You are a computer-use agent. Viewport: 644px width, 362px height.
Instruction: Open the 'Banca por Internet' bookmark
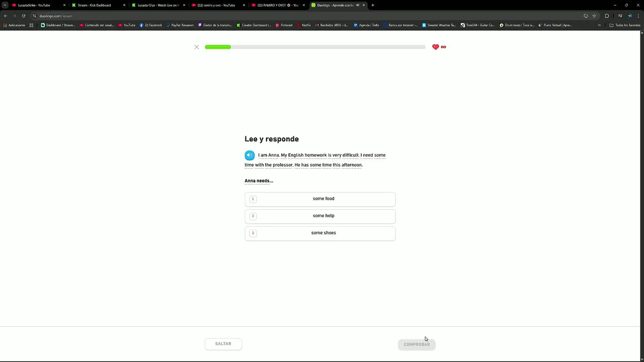pos(400,25)
